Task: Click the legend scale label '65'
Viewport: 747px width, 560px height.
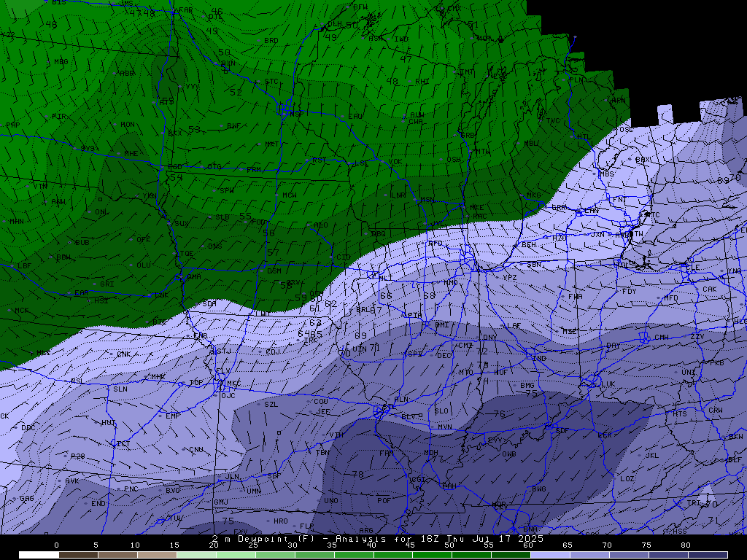Action: (x=568, y=545)
